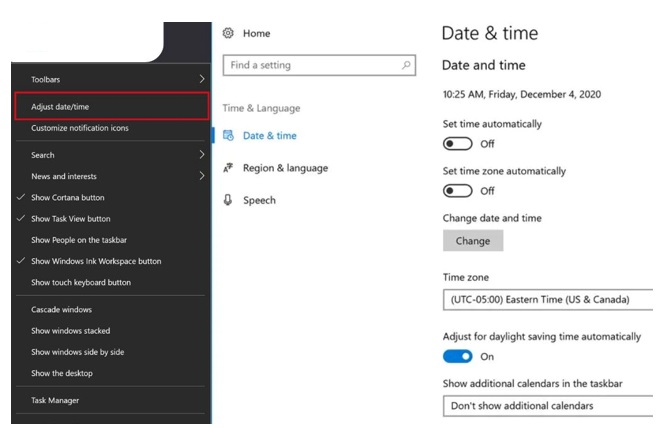Click the Date & time calendar icon

point(228,136)
